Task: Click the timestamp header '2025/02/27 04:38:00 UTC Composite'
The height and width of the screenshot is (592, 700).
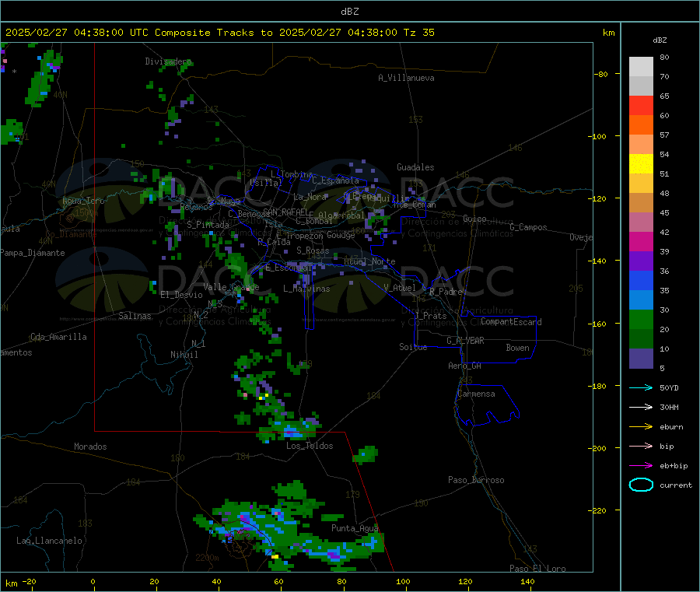Action: (107, 32)
